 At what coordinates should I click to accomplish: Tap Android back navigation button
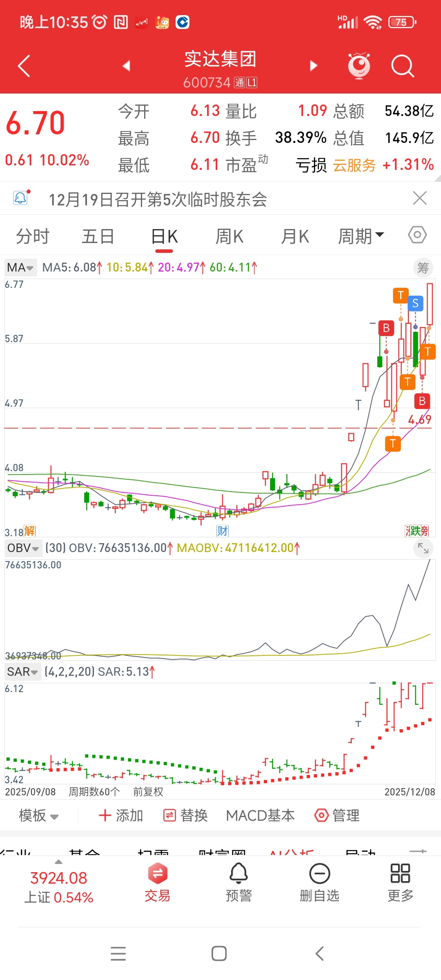[320, 954]
